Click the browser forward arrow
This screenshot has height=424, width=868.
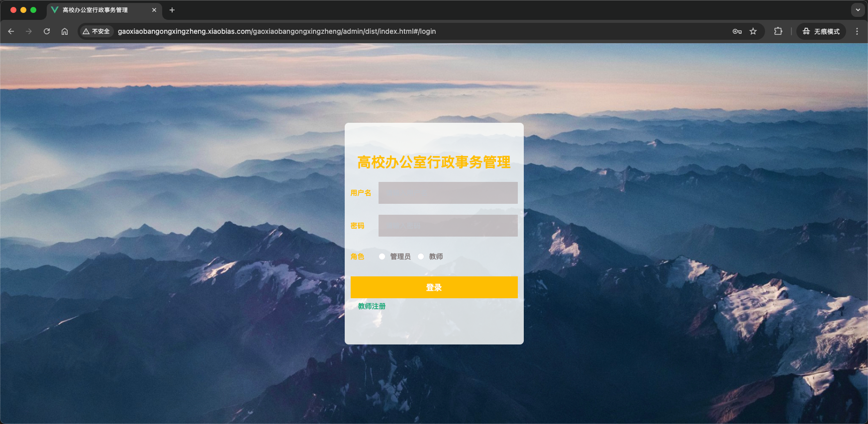29,31
